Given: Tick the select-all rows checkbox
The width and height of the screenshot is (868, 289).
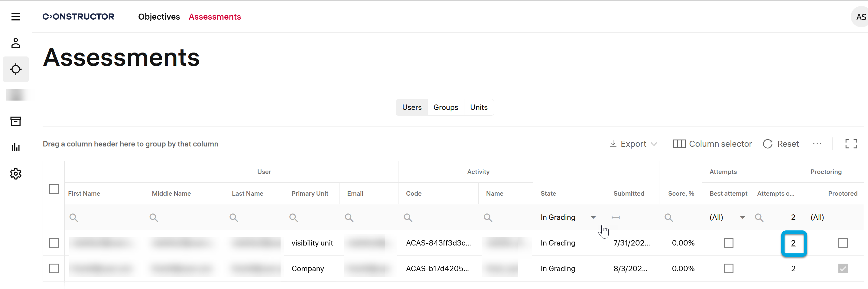Looking at the screenshot, I should click(54, 189).
